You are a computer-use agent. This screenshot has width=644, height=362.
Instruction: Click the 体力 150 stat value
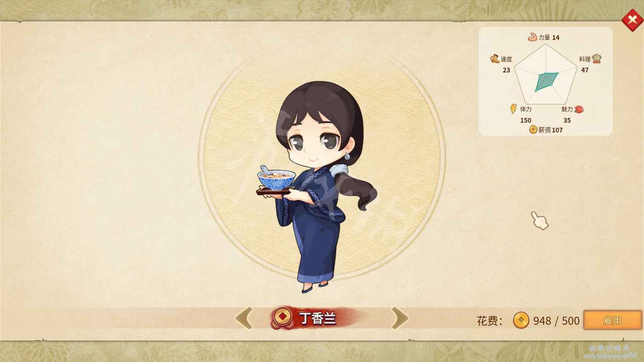point(525,120)
